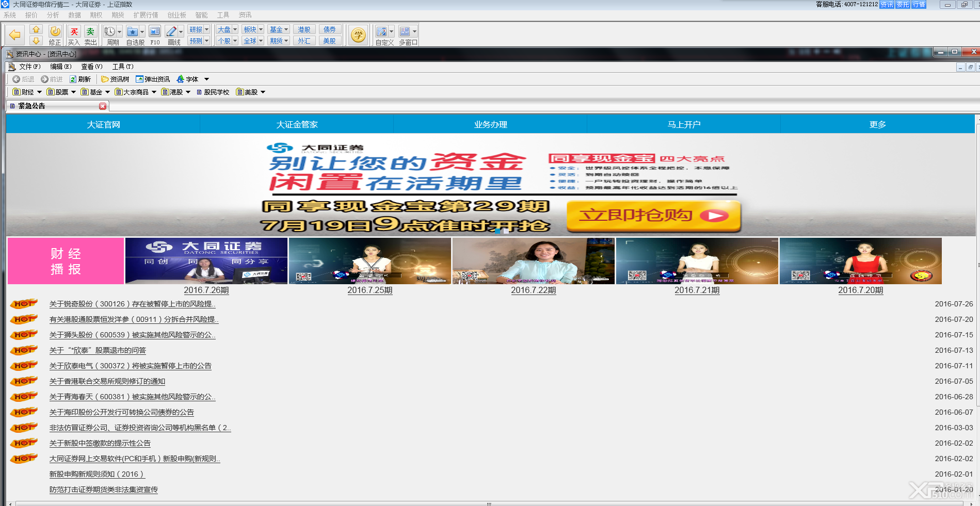Viewport: 980px width, 506px height.
Task: Switch to the 马上开户 tab
Action: coord(684,124)
